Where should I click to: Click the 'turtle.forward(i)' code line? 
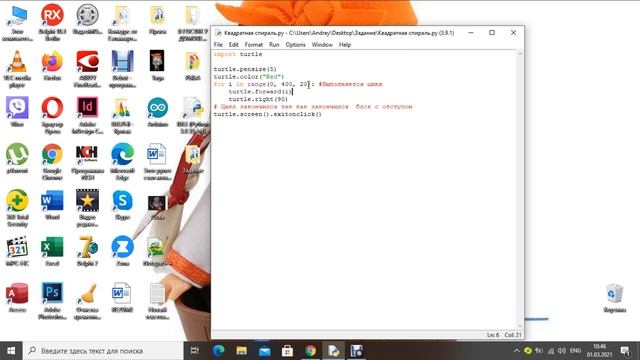(260, 91)
